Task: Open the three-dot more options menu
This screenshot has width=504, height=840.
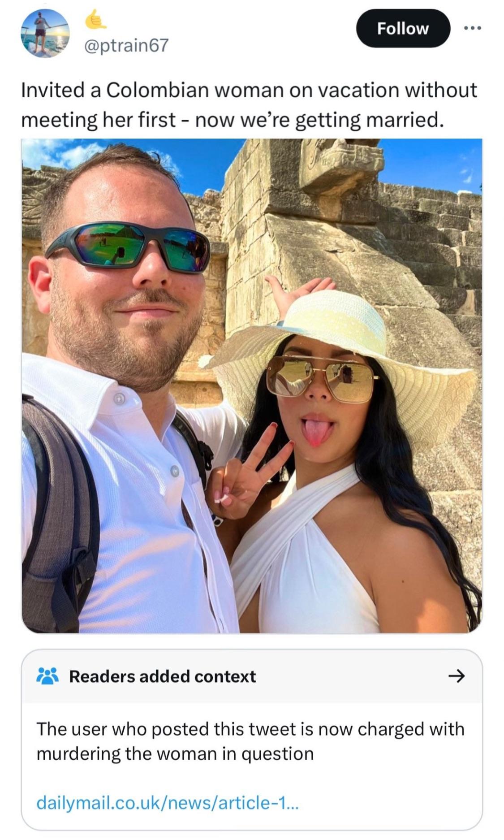Action: click(473, 28)
